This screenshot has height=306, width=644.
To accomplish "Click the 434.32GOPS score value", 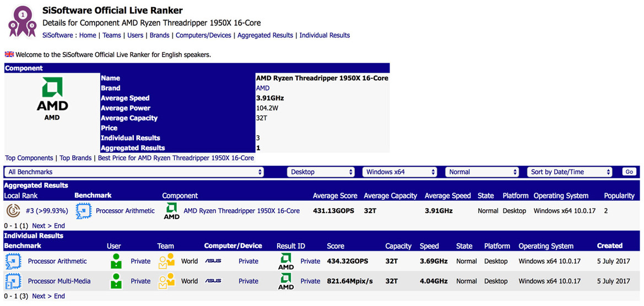I will pyautogui.click(x=348, y=261).
